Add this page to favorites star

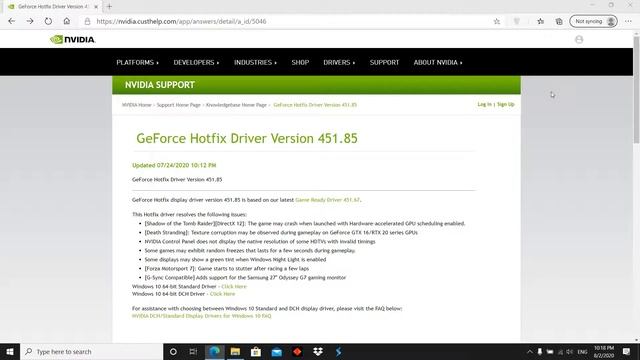pyautogui.click(x=497, y=21)
